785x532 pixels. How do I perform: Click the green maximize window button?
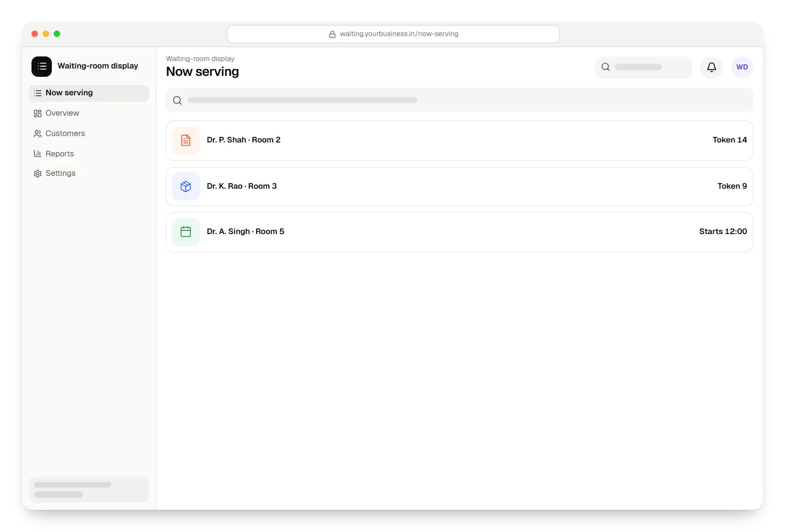[57, 34]
